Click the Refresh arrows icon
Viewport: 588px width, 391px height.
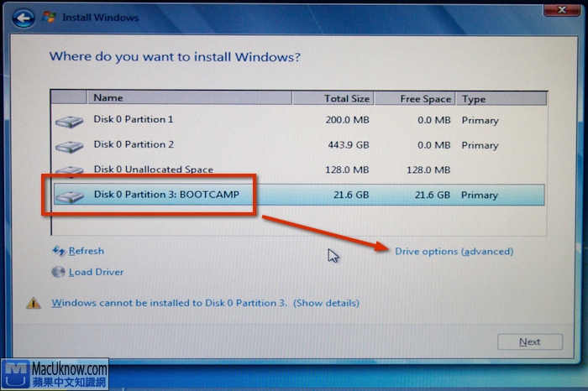tap(59, 251)
